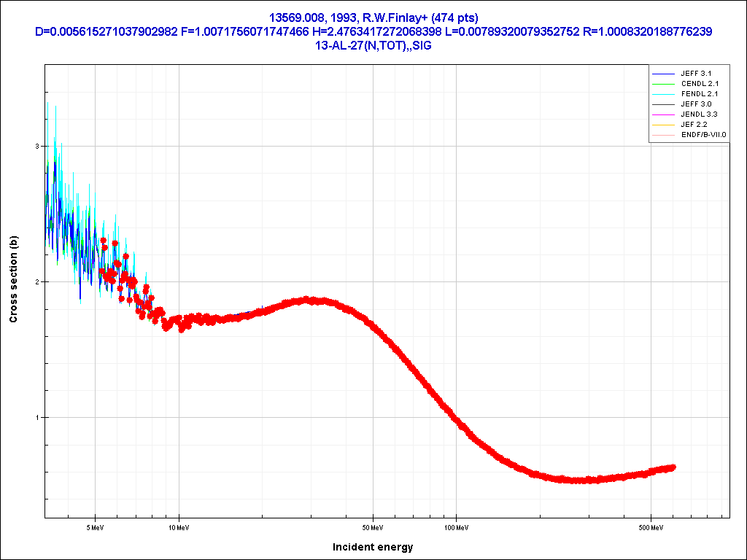Click the "JEFF 3.1" legend label
Viewport: 747px width, 560px height.
(695, 74)
